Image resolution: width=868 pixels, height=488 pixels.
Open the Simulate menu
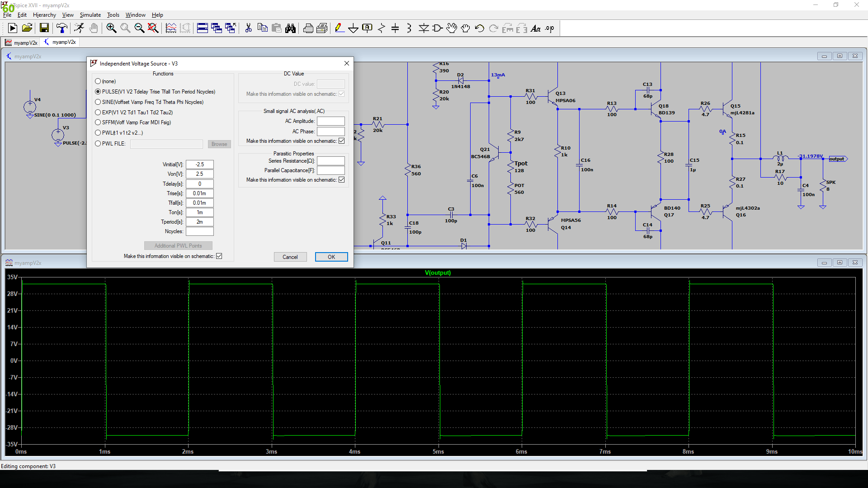90,15
